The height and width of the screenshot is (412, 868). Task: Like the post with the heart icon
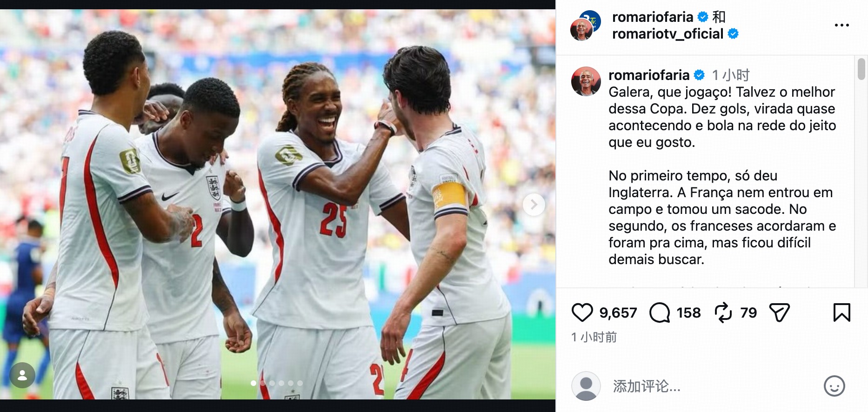[582, 312]
